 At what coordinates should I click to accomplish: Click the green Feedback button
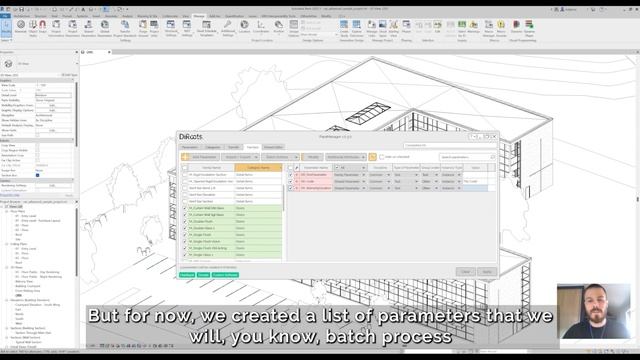pos(187,275)
